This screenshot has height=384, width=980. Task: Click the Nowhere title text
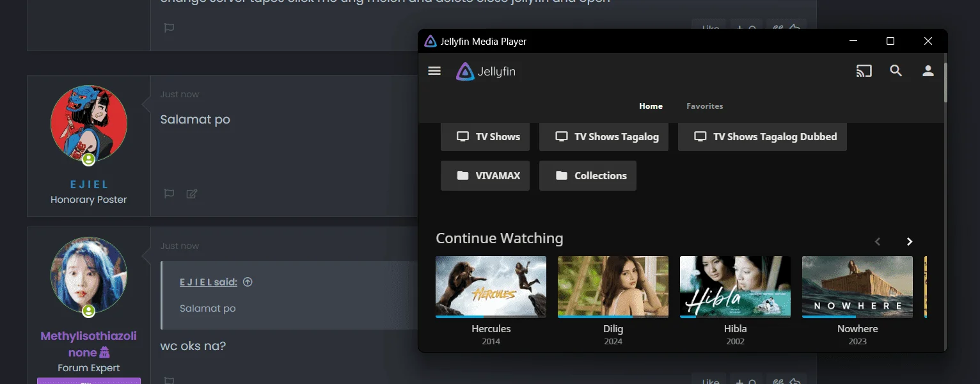pos(857,329)
